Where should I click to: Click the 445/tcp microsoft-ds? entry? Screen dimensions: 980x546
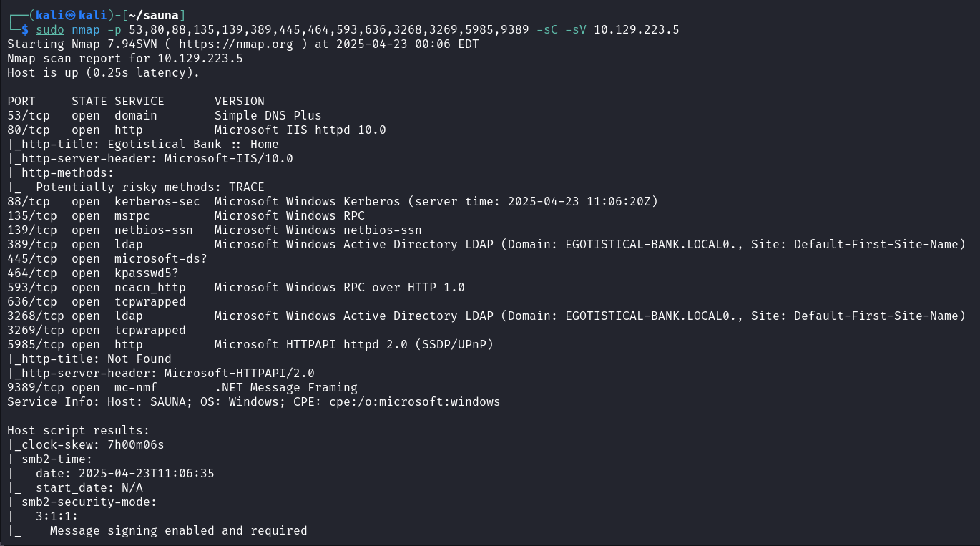(x=107, y=258)
